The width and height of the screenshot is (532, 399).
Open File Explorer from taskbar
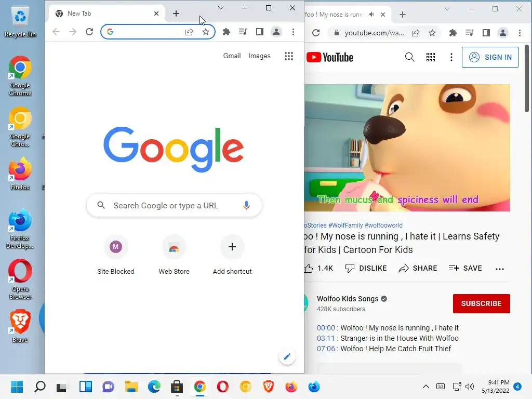point(131,387)
